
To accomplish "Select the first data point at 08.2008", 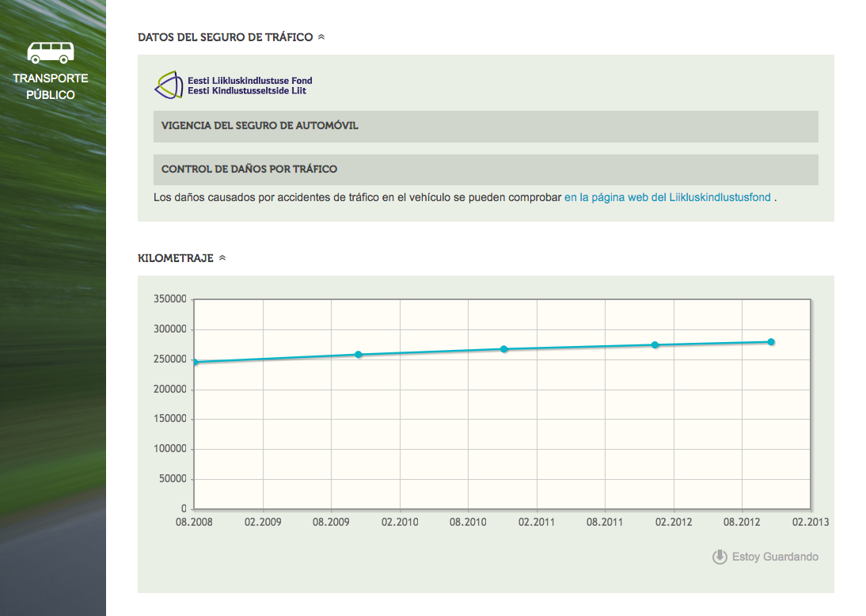I will [195, 363].
